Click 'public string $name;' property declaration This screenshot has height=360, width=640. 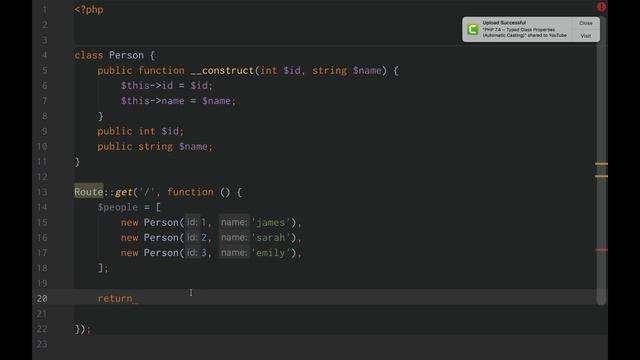click(x=155, y=147)
